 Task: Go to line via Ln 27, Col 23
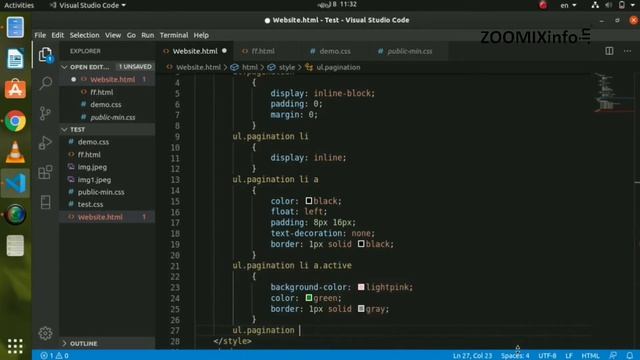472,356
